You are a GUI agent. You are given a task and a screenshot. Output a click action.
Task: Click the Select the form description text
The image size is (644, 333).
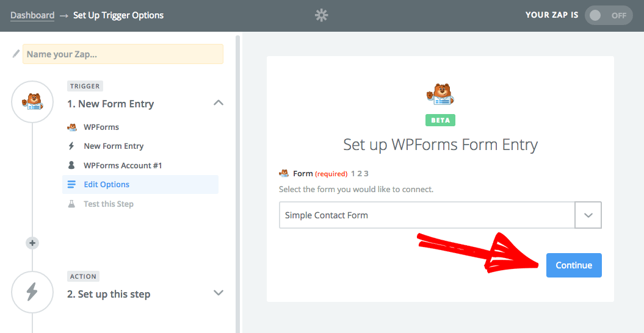[356, 189]
